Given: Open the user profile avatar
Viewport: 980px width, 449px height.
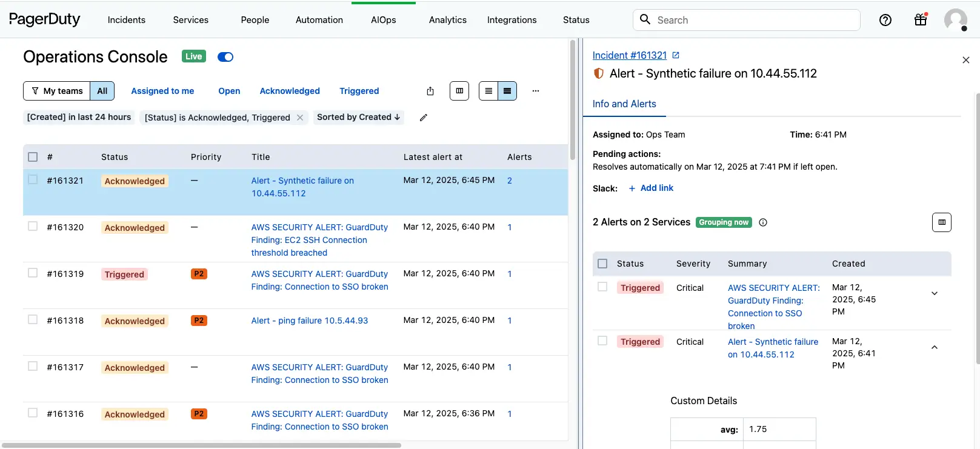Looking at the screenshot, I should pyautogui.click(x=956, y=20).
